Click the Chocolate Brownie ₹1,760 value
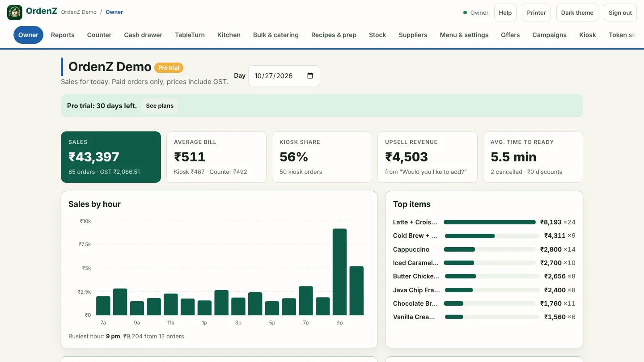This screenshot has height=362, width=644. [551, 303]
